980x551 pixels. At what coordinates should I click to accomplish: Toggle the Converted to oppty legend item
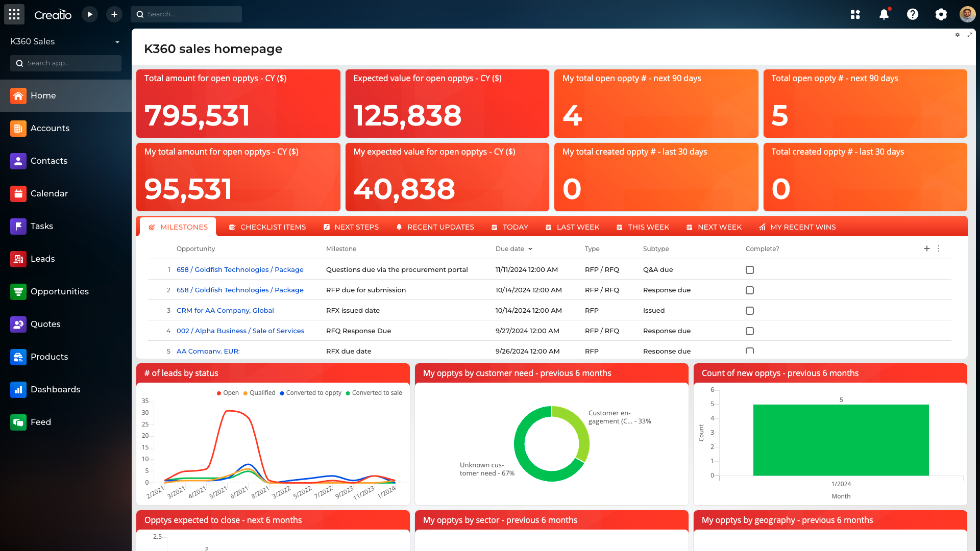311,393
